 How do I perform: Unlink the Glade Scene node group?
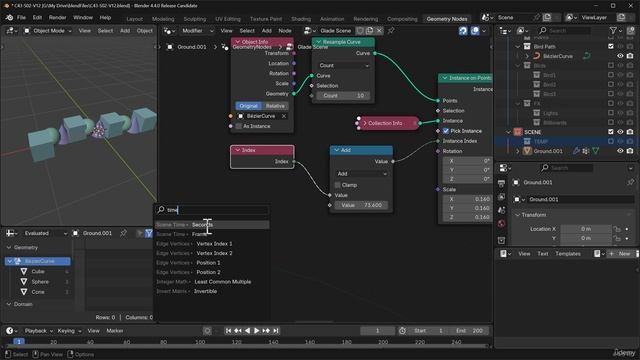379,31
